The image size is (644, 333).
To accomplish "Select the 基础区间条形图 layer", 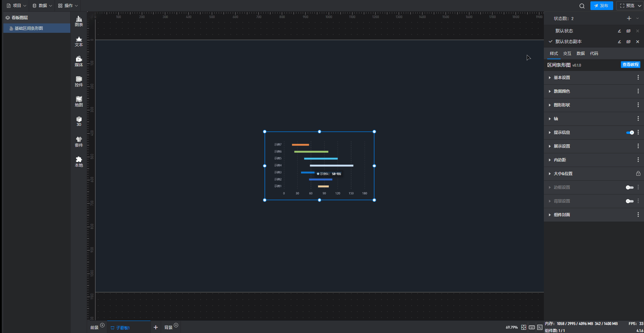I will pyautogui.click(x=29, y=28).
